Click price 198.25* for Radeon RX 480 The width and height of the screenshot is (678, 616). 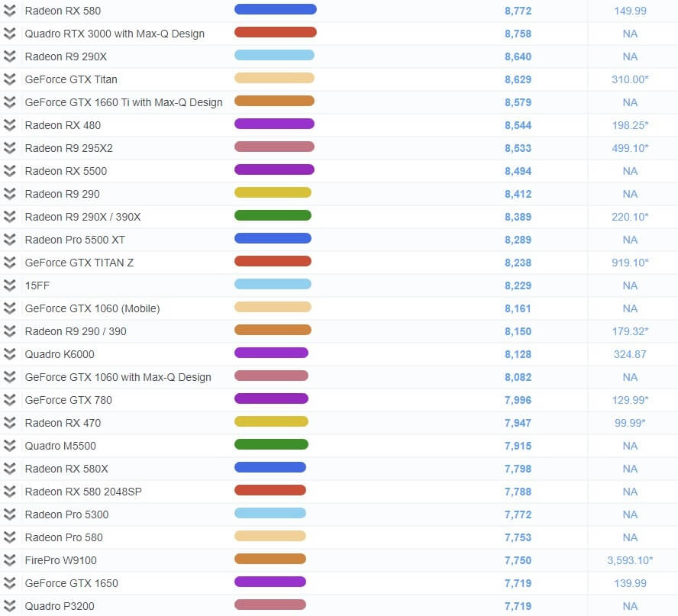(630, 125)
